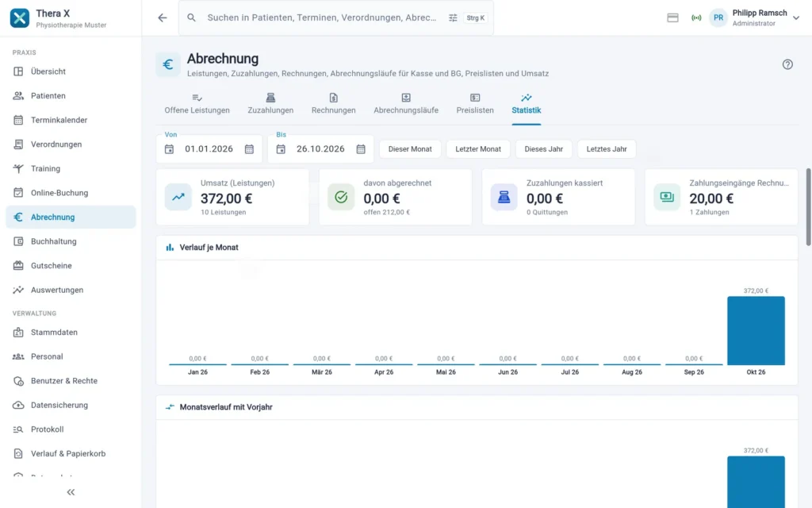Open Stammdaten in the sidebar
Image resolution: width=812 pixels, height=508 pixels.
click(x=71, y=333)
